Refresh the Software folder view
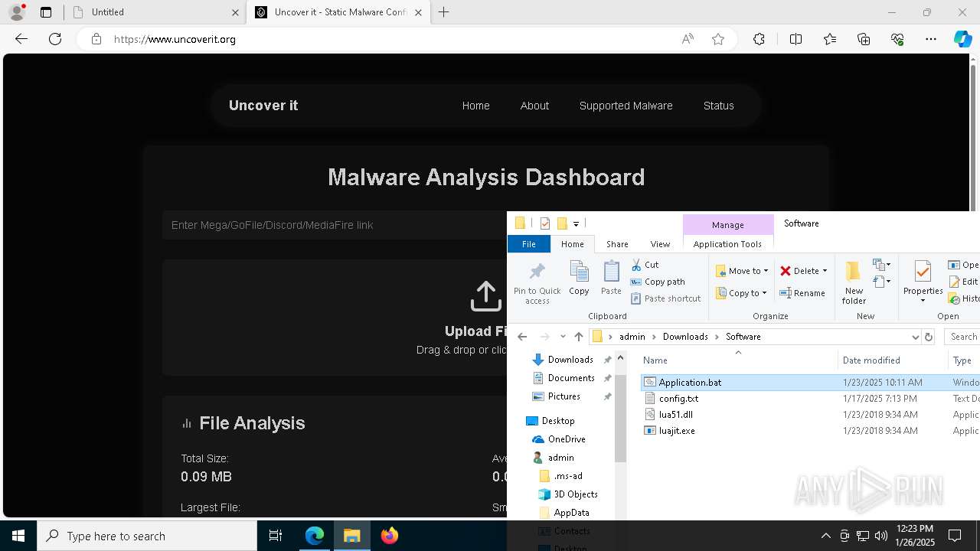Viewport: 980px width, 551px height. [929, 337]
